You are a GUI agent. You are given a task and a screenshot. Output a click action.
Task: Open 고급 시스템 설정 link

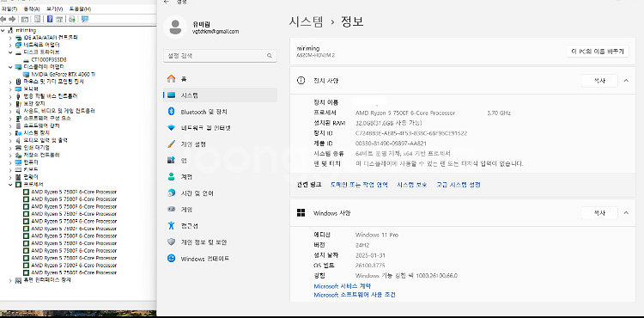(459, 185)
